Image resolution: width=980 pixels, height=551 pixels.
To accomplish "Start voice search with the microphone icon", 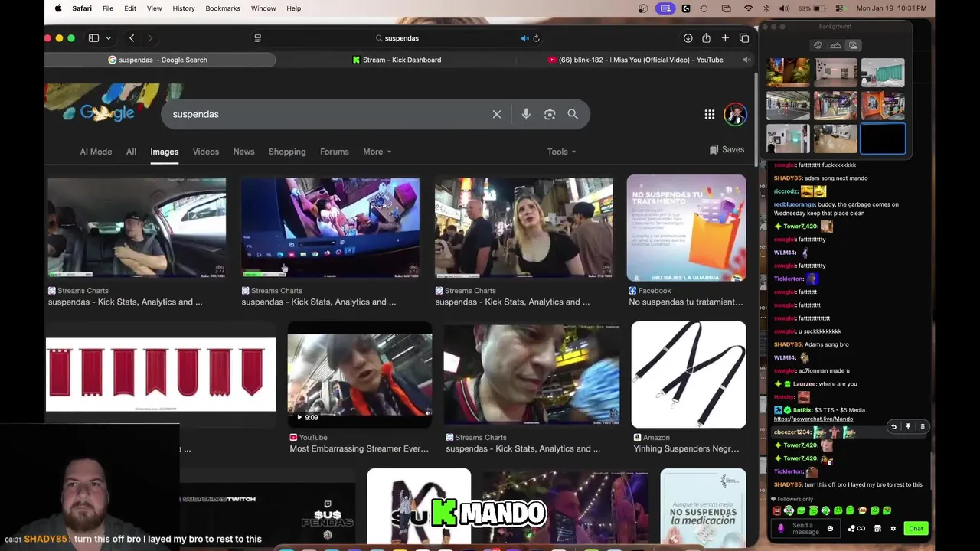I will coord(526,114).
